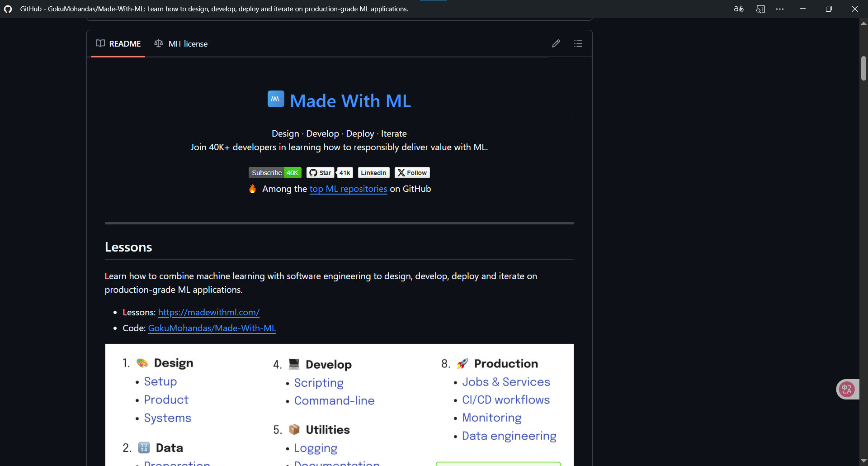Open the https://madewithml.com/ lessons link
The height and width of the screenshot is (466, 868).
click(209, 313)
